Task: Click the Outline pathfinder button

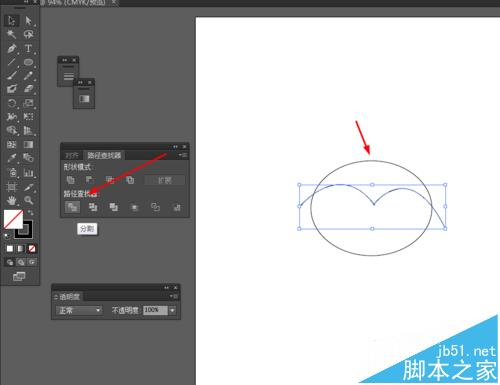Action: [155, 207]
